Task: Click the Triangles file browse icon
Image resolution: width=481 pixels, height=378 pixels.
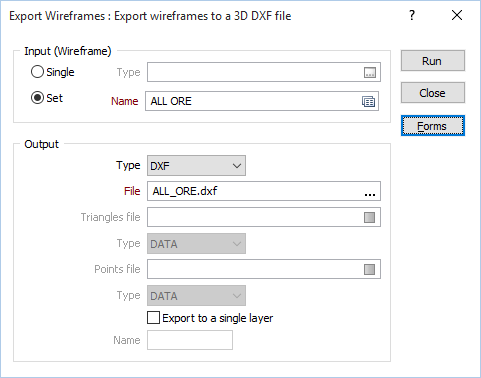Action: (x=369, y=217)
